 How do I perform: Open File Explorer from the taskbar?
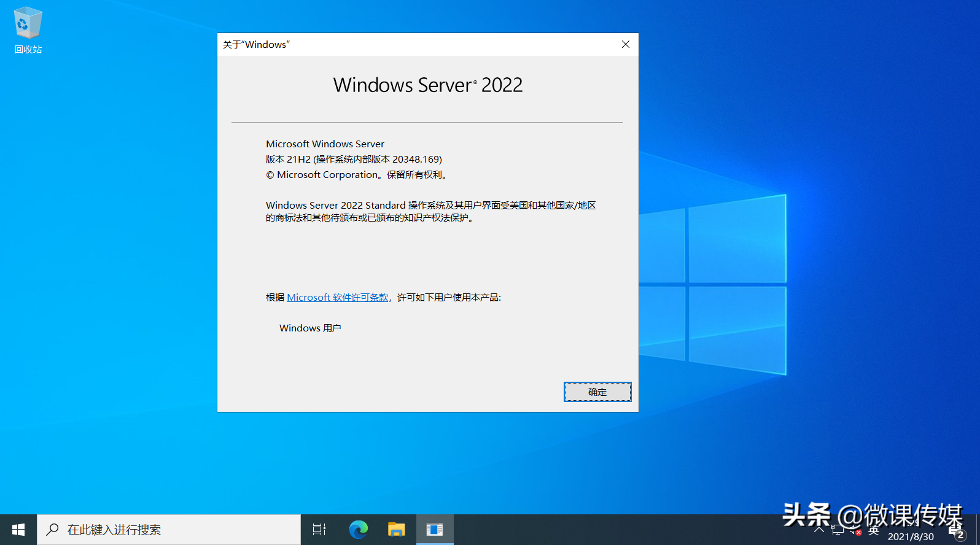(397, 530)
